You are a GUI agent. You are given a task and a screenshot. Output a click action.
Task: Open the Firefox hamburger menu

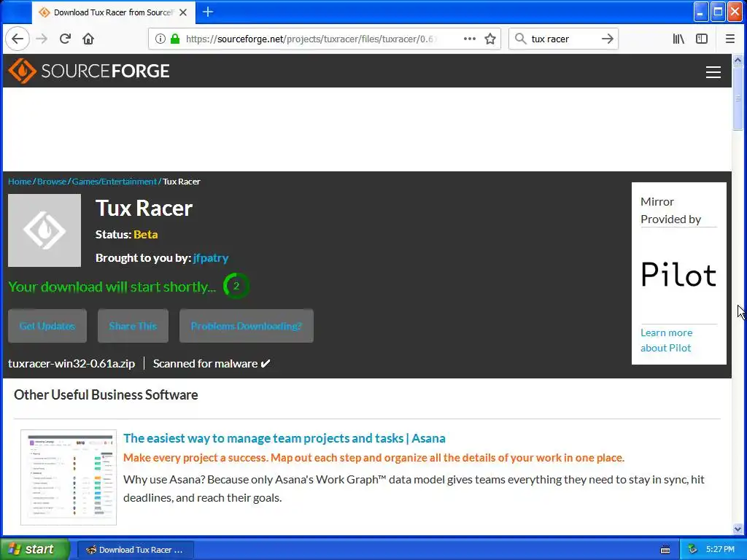pos(729,39)
